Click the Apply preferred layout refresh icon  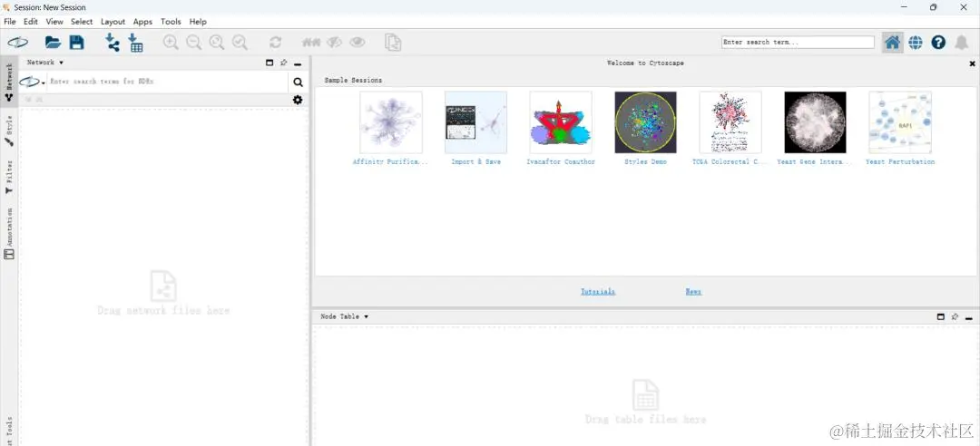point(275,43)
